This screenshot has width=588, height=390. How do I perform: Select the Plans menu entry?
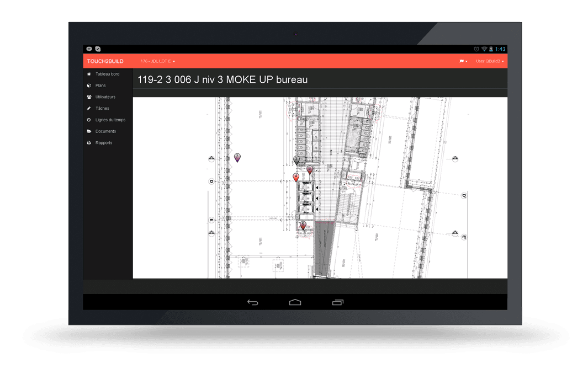coord(100,85)
